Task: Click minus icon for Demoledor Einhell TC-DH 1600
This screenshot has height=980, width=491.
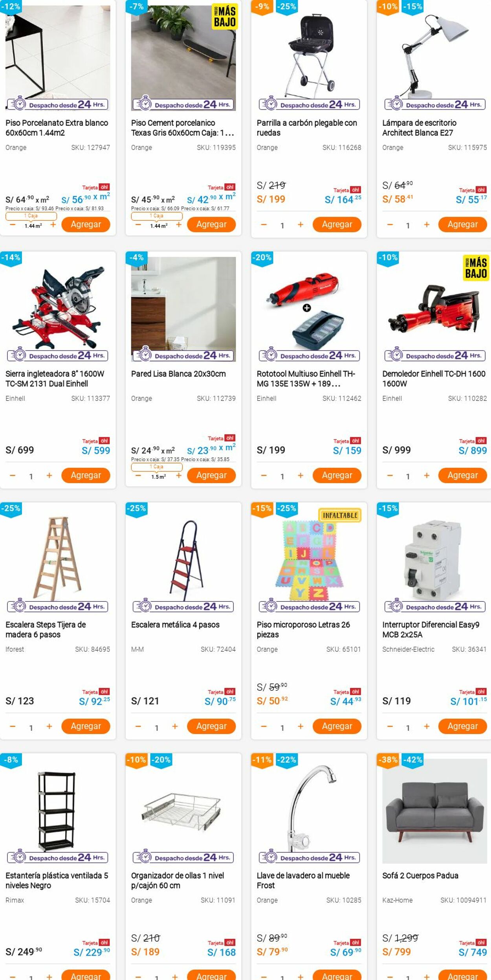Action: [390, 475]
